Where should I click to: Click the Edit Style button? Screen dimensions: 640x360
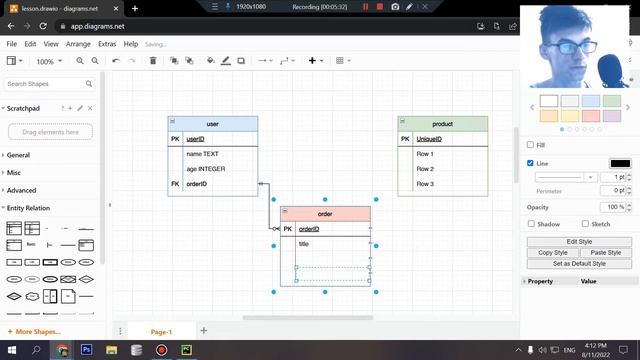click(579, 242)
